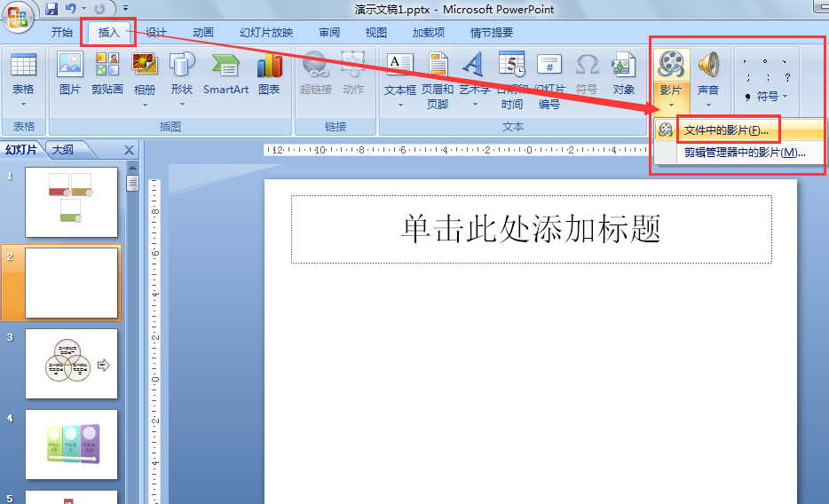Image resolution: width=829 pixels, height=504 pixels.
Task: Insert date and time
Action: tap(512, 80)
